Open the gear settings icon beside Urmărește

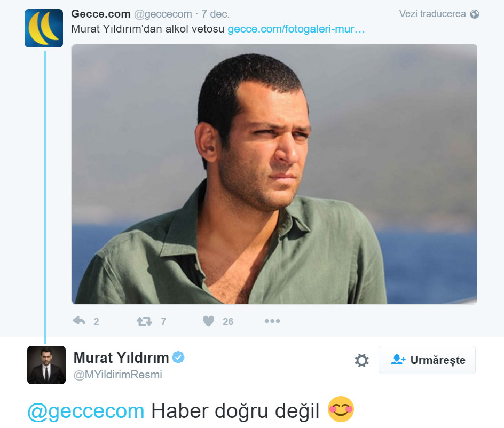tap(361, 360)
